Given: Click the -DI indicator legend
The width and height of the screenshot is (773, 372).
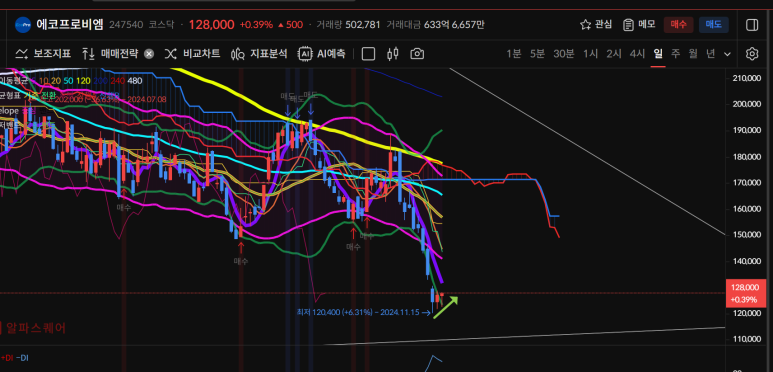Looking at the screenshot, I should click(x=22, y=358).
